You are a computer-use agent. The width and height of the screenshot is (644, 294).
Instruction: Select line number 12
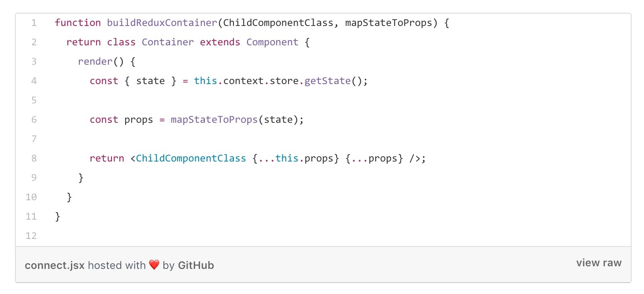[x=31, y=236]
